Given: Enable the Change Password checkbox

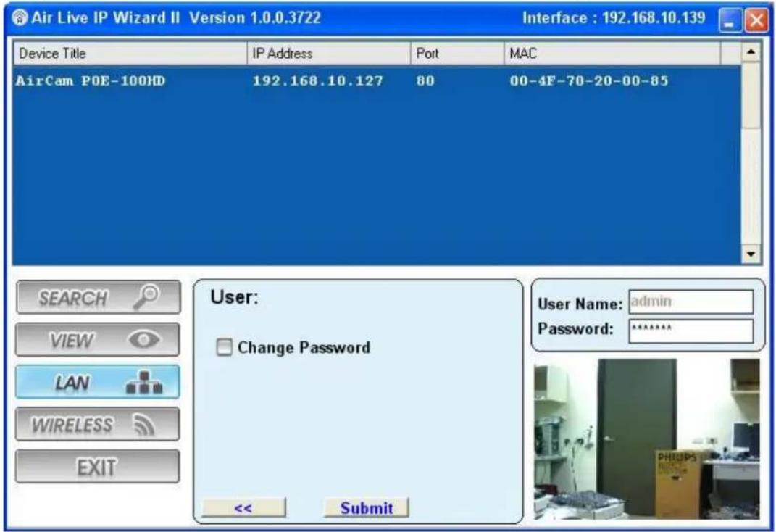Looking at the screenshot, I should click(x=224, y=347).
